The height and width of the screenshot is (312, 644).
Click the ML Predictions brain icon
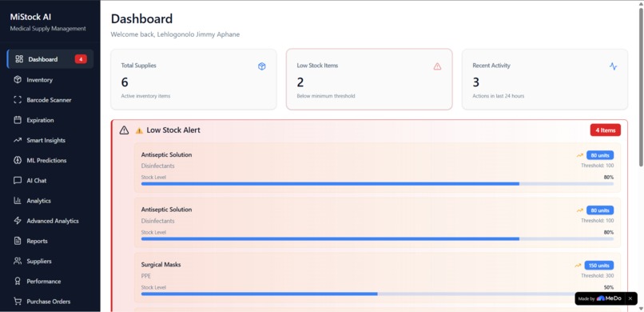tap(18, 160)
